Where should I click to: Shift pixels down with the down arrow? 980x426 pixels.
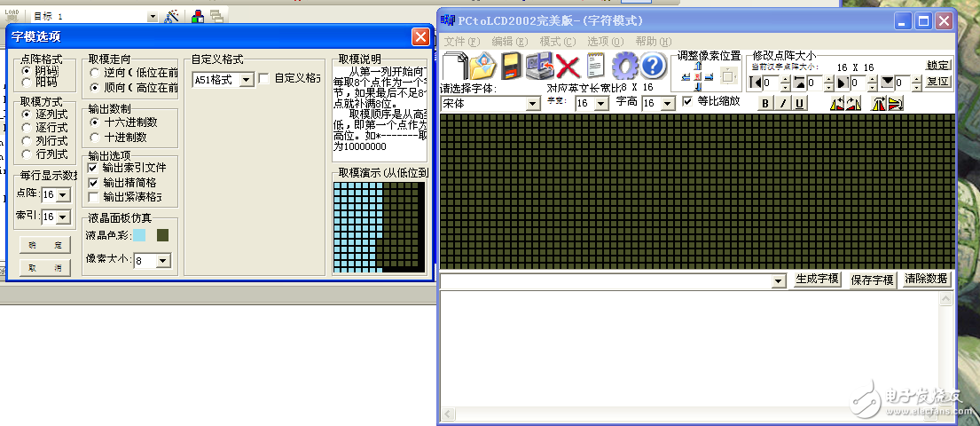(698, 86)
